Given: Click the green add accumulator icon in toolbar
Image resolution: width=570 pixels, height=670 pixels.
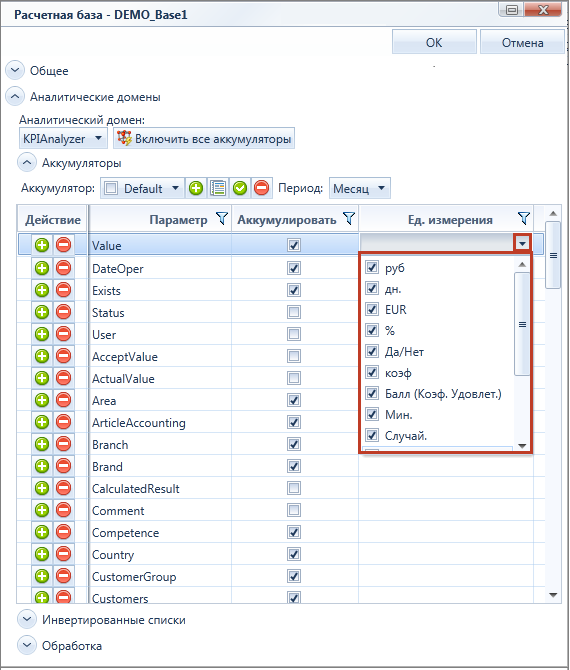Looking at the screenshot, I should pyautogui.click(x=196, y=188).
